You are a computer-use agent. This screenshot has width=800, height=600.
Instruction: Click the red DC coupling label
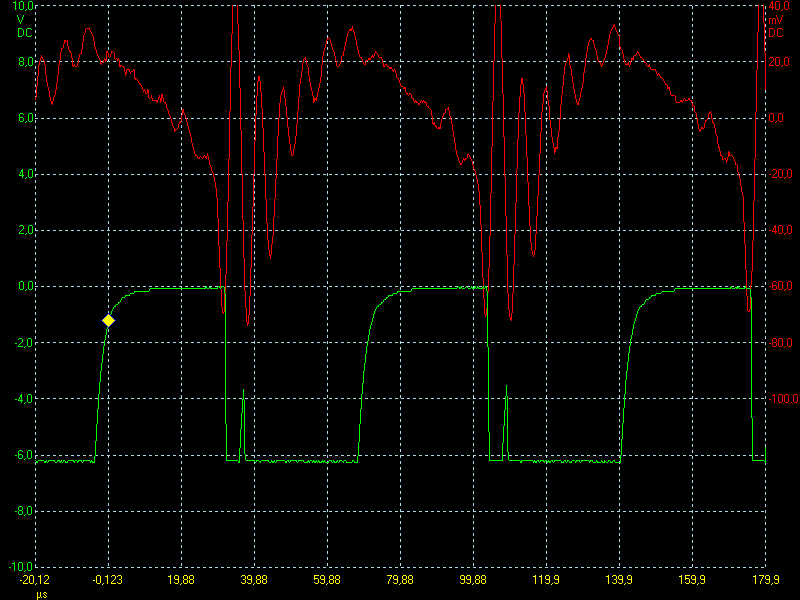[776, 33]
